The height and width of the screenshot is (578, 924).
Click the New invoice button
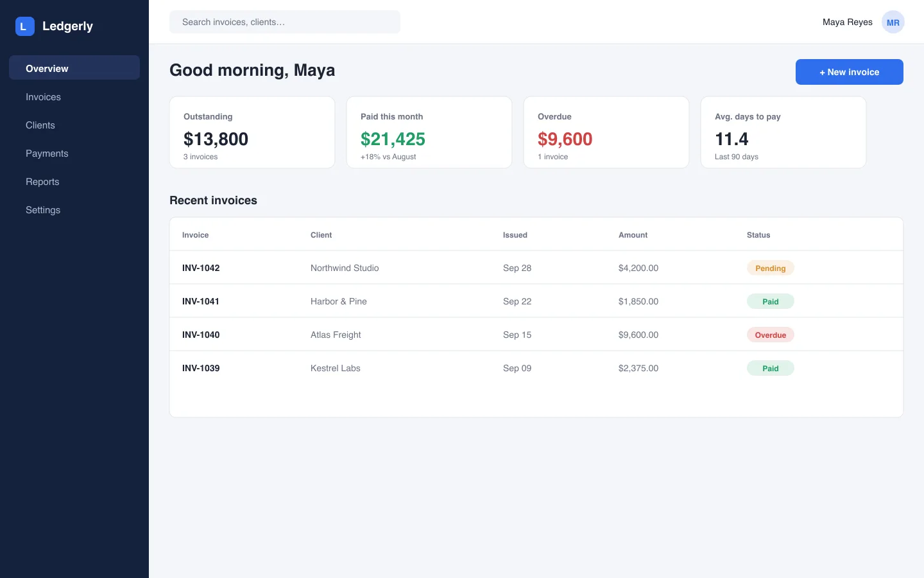pos(850,72)
